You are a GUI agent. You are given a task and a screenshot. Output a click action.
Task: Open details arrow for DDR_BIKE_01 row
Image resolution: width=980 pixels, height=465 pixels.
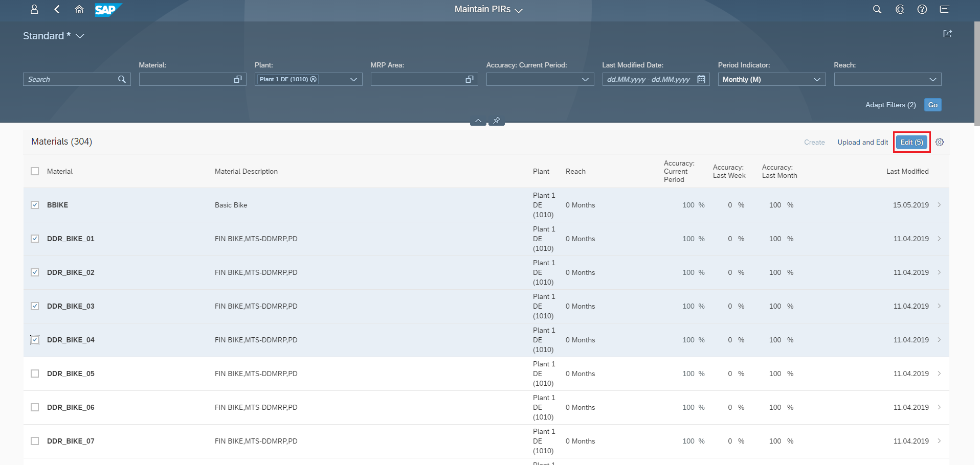[x=940, y=239]
